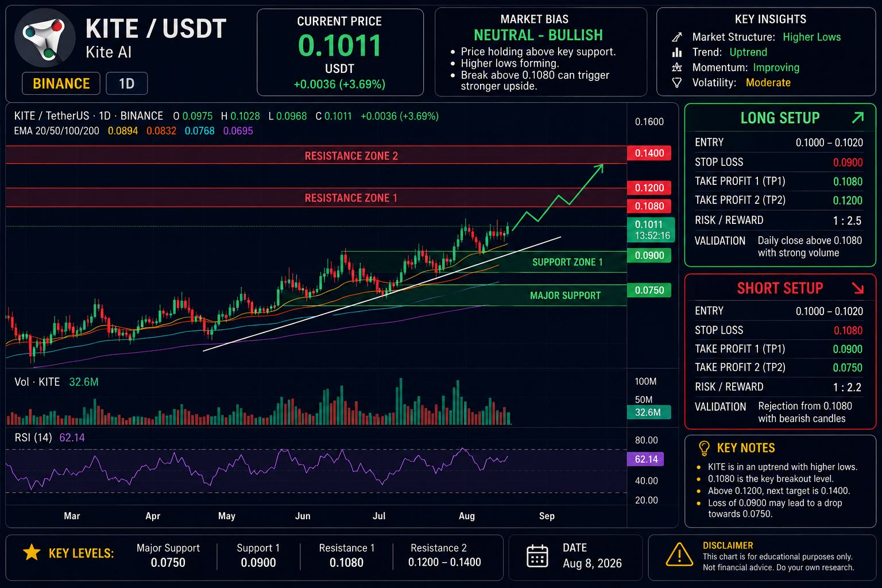Click the "Aug" month on the time axis
Viewport: 882px width, 588px height.
coord(467,516)
